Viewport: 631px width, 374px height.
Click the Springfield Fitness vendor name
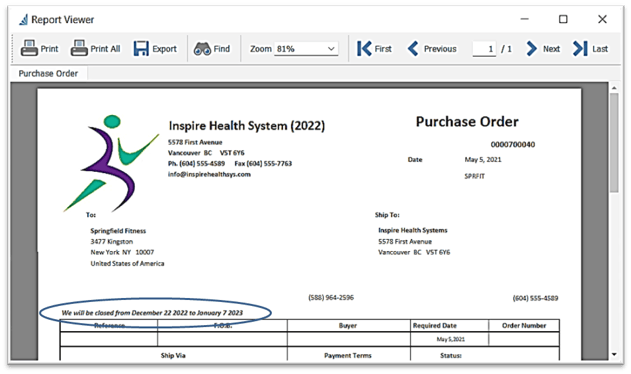pos(118,231)
